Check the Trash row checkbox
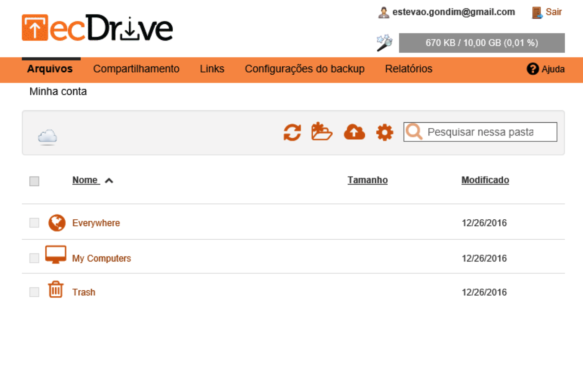 pos(34,292)
